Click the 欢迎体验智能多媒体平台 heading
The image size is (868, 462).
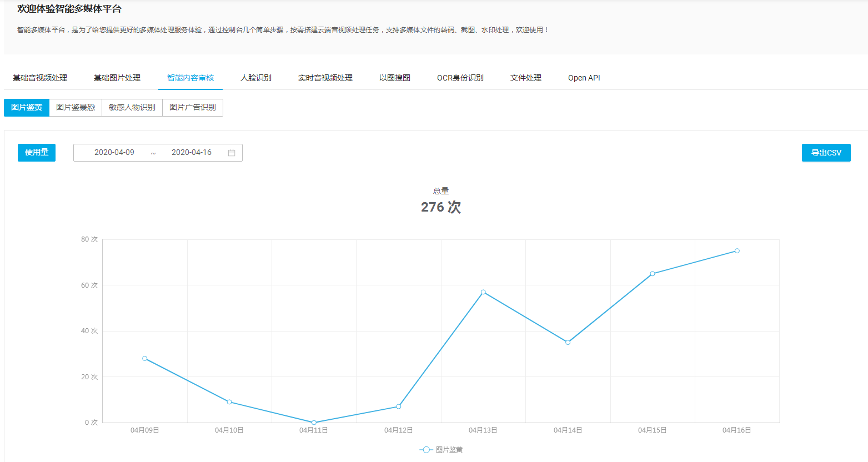click(x=69, y=9)
